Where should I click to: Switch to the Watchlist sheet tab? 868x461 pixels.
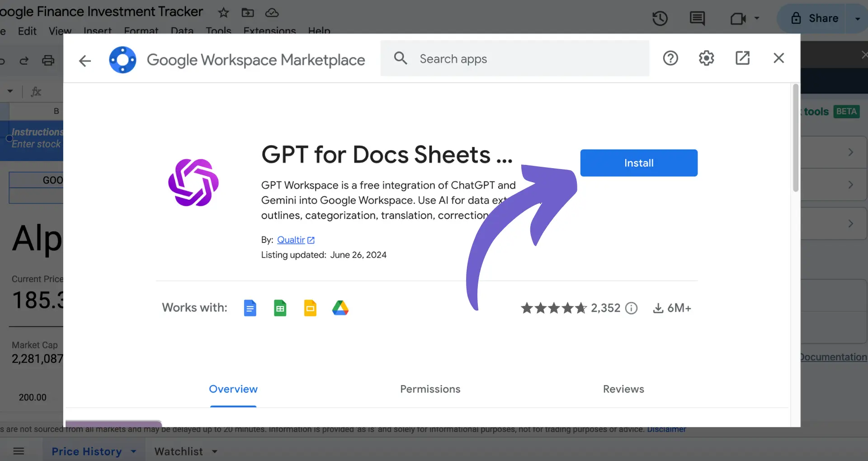[179, 452]
